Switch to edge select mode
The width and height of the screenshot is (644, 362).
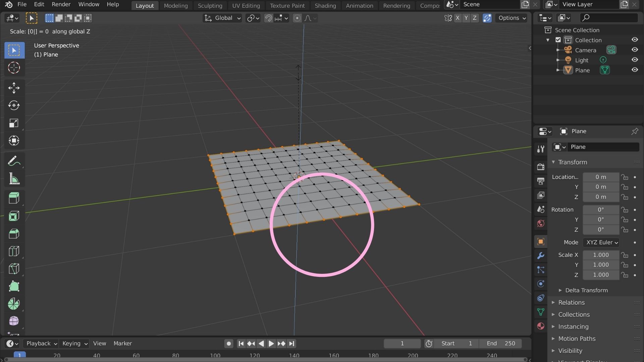58,18
